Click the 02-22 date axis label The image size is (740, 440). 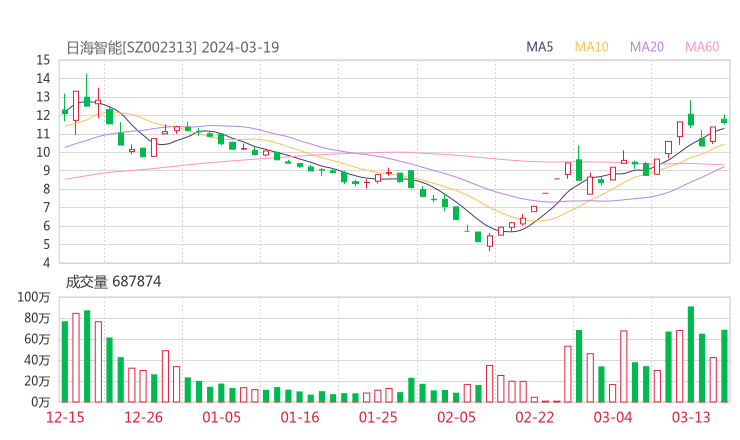pyautogui.click(x=534, y=417)
